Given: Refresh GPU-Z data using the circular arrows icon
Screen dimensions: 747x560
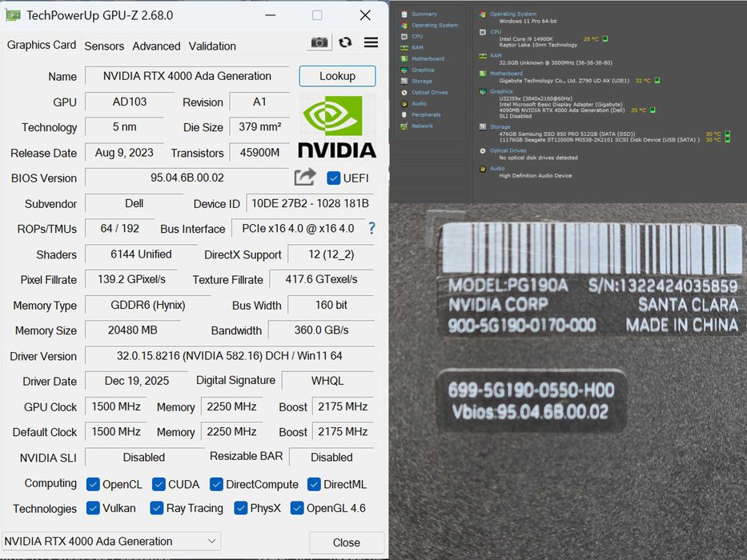Looking at the screenshot, I should (x=345, y=42).
